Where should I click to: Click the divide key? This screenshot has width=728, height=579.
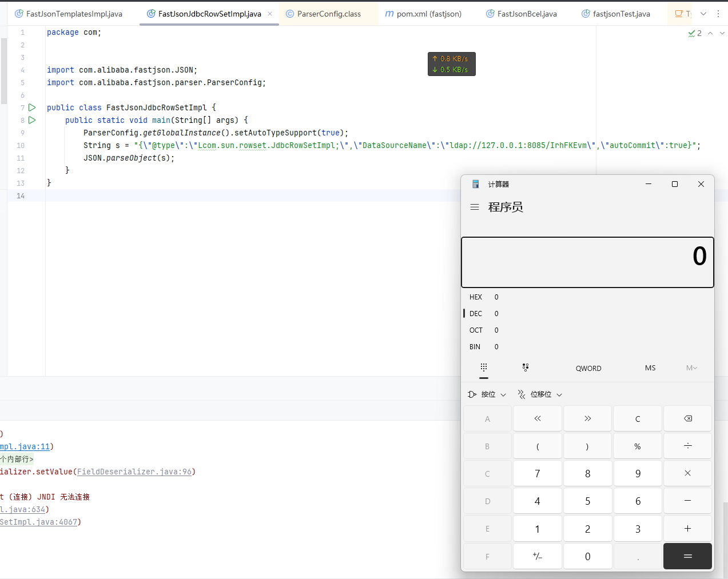[688, 446]
